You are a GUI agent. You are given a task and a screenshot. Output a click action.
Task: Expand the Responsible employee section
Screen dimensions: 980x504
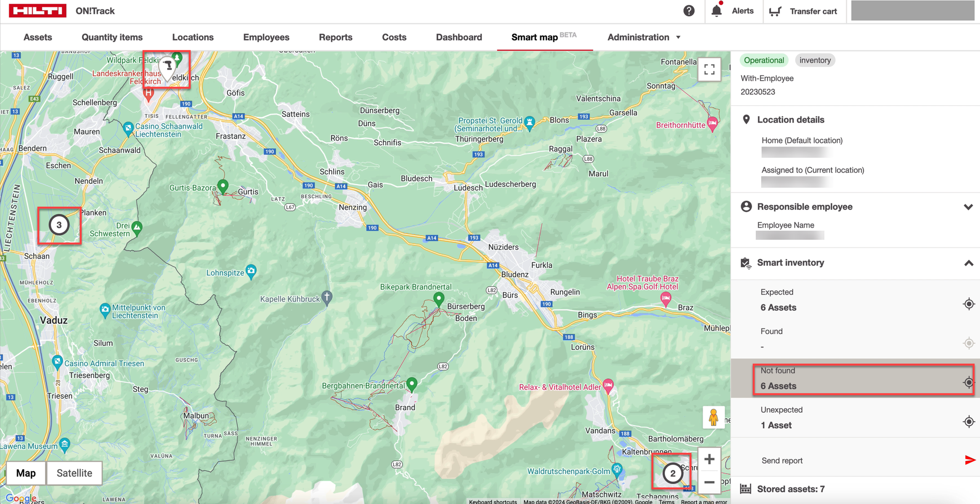click(x=968, y=207)
